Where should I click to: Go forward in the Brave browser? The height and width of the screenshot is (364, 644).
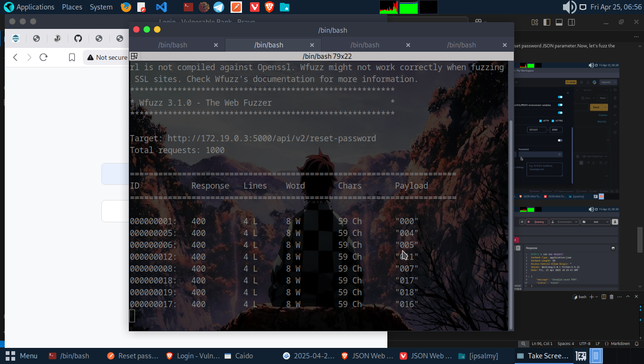[x=29, y=57]
